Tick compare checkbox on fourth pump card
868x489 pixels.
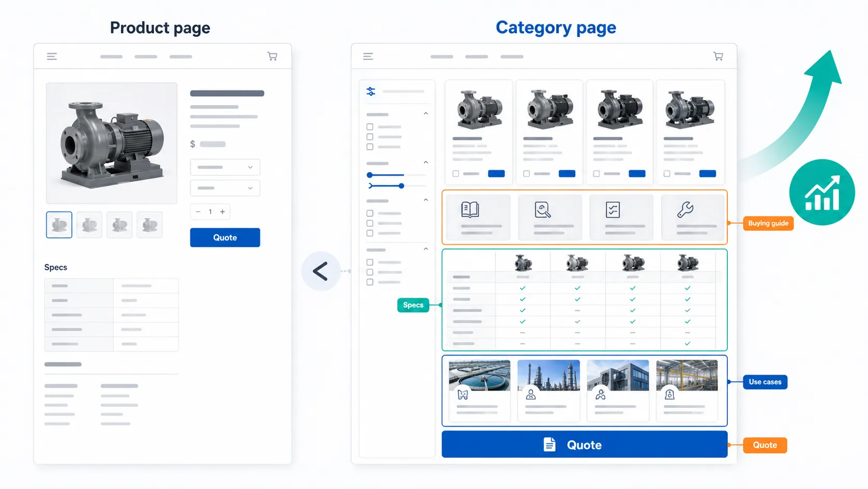pos(667,174)
